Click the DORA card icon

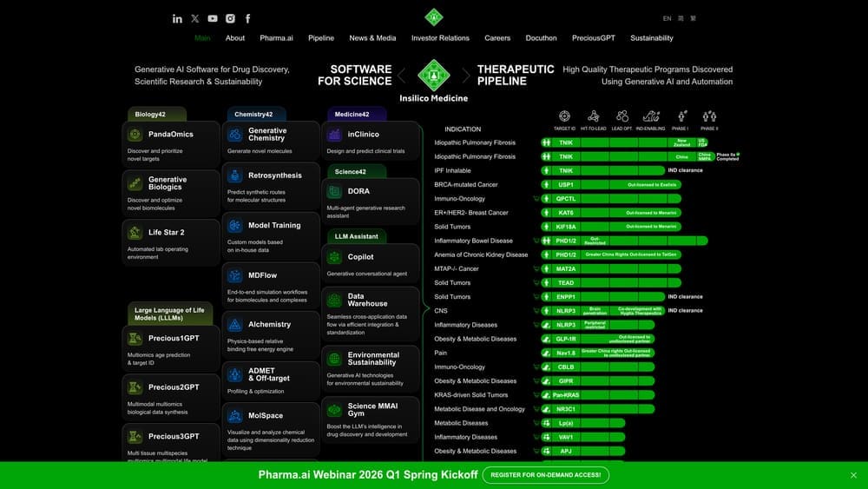coord(334,192)
